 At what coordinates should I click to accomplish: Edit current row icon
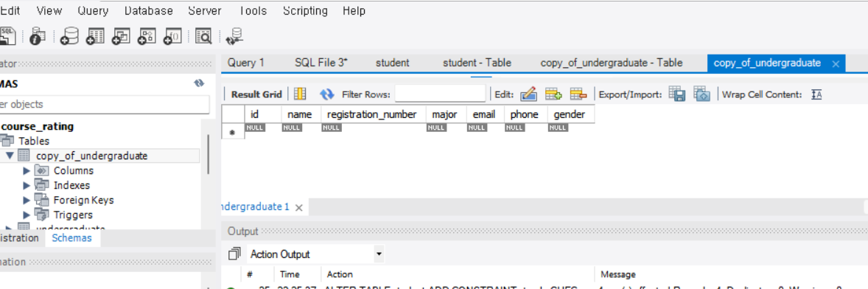(528, 94)
